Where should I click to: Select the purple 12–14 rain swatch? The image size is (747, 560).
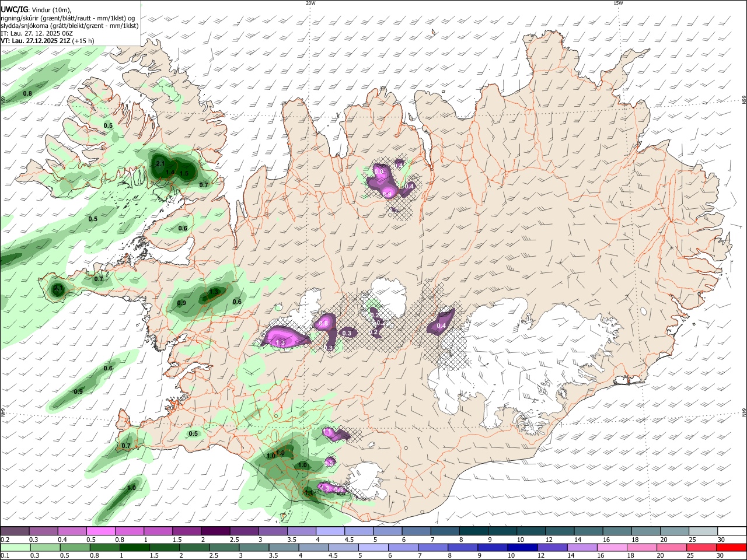[x=553, y=547]
